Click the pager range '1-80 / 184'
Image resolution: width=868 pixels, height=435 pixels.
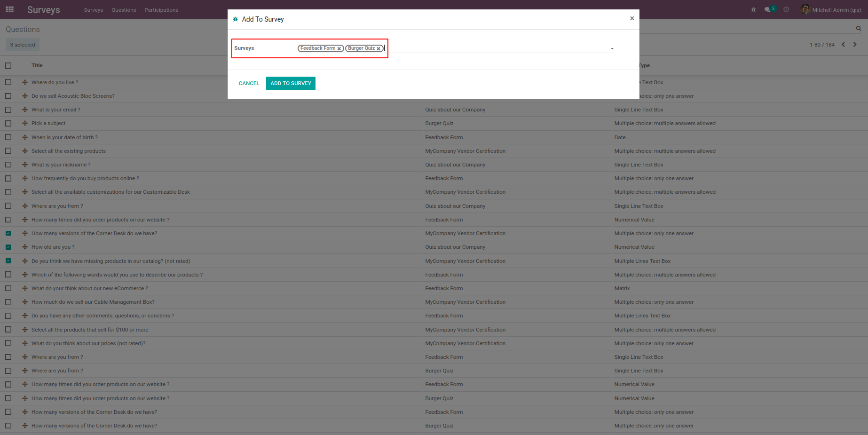822,45
